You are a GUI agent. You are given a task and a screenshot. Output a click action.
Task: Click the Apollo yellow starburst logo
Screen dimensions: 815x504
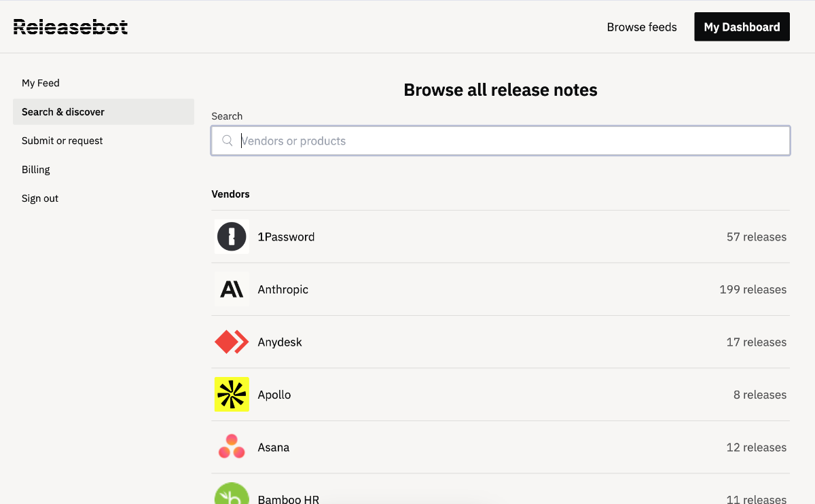point(232,395)
